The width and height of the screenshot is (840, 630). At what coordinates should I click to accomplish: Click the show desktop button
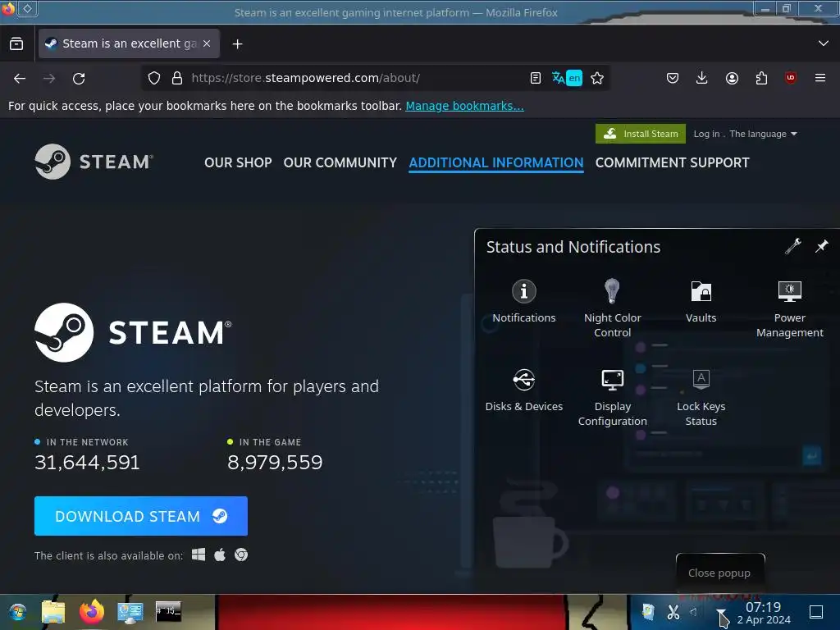(816, 611)
